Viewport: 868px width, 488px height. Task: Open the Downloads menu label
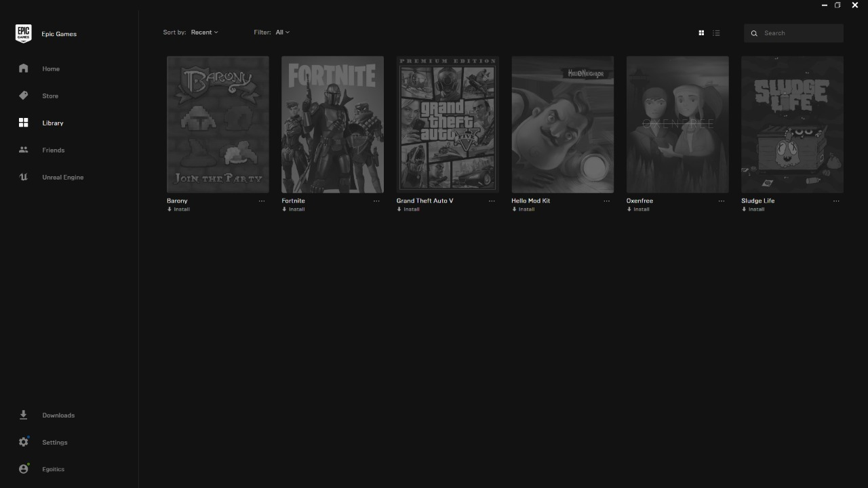click(x=58, y=415)
